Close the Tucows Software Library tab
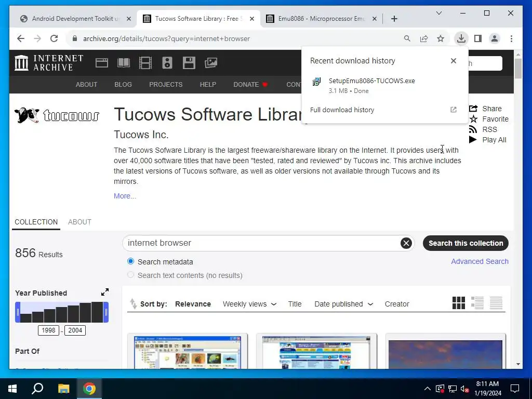The width and height of the screenshot is (532, 399). coord(252,19)
